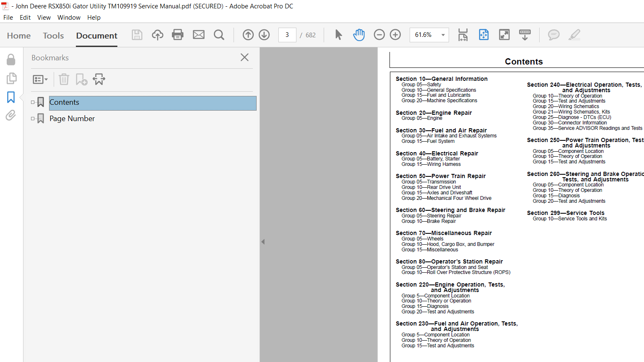Add a new bookmark
This screenshot has height=362, width=644.
click(x=81, y=79)
